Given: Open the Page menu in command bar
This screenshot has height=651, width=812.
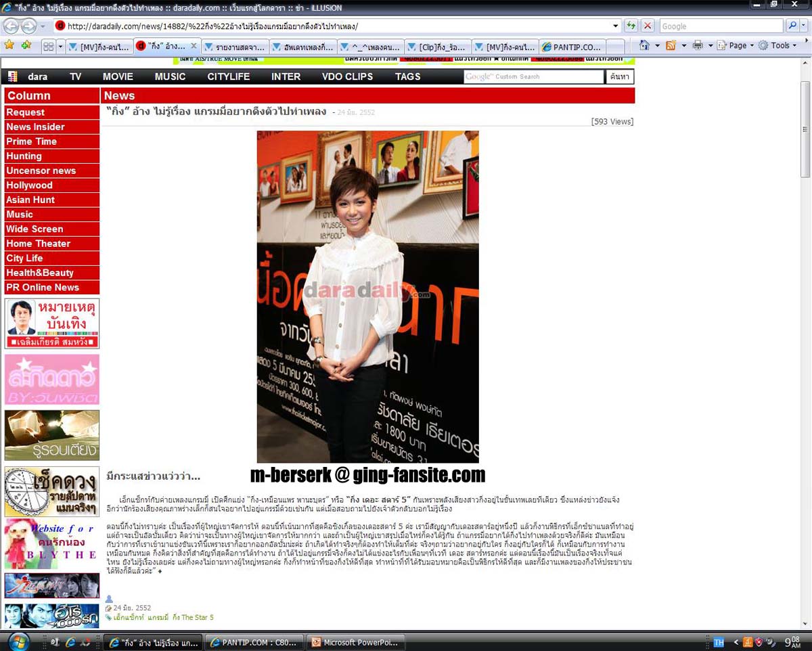Looking at the screenshot, I should [x=736, y=45].
